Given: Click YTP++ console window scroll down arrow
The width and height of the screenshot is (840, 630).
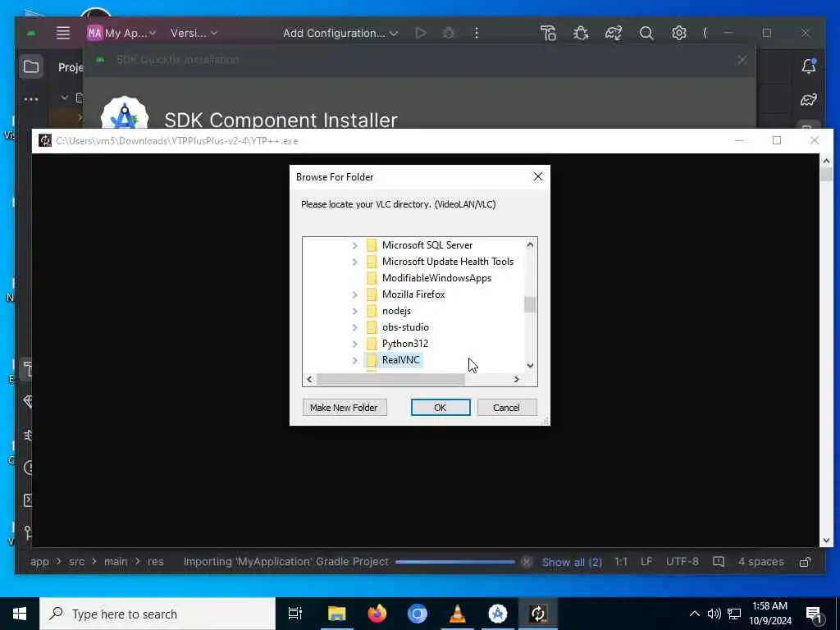Looking at the screenshot, I should coord(825,541).
